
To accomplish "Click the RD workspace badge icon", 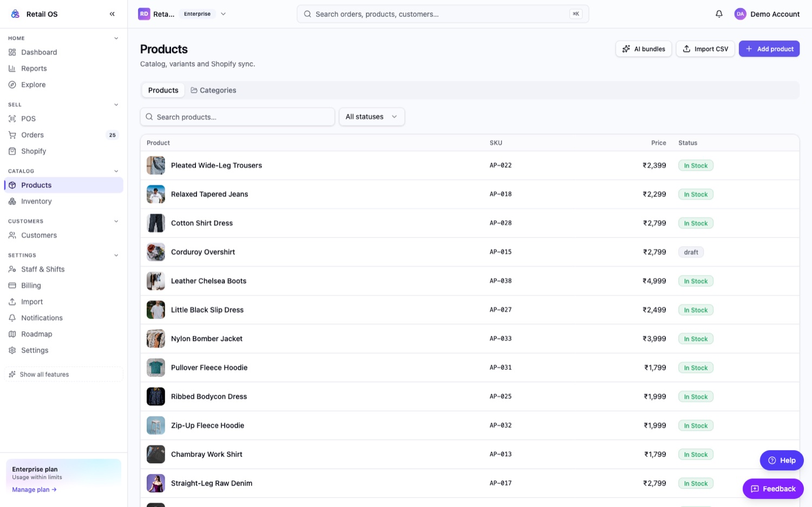I will tap(144, 14).
